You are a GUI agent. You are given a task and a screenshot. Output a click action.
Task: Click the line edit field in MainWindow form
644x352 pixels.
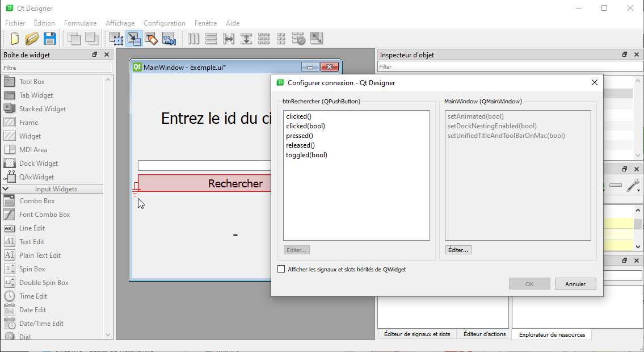[x=204, y=166]
